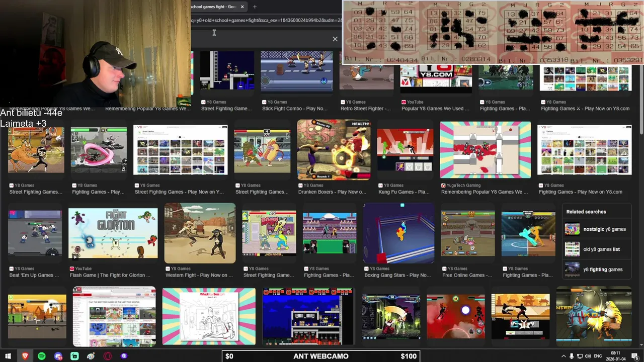Open related search 'old y8 games list'

pyautogui.click(x=597, y=249)
